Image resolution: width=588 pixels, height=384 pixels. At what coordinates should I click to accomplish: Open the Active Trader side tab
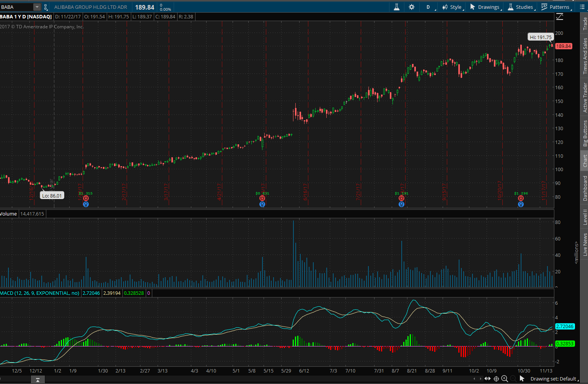(585, 97)
